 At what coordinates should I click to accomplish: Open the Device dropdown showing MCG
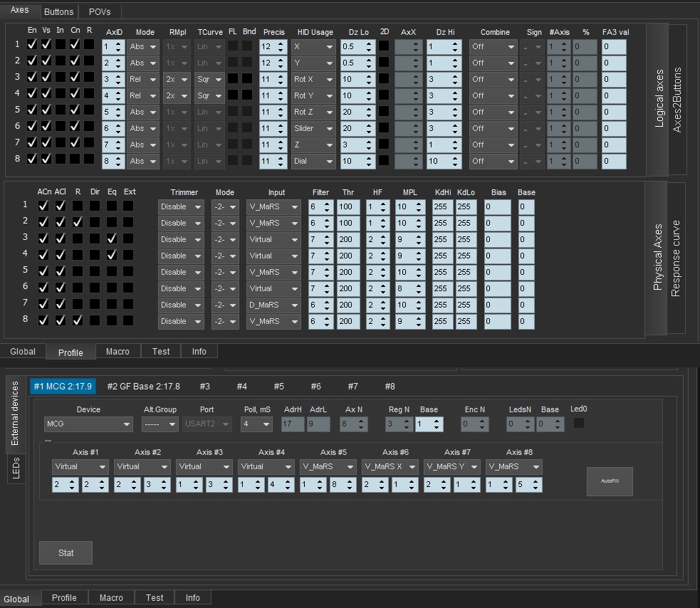coord(88,424)
